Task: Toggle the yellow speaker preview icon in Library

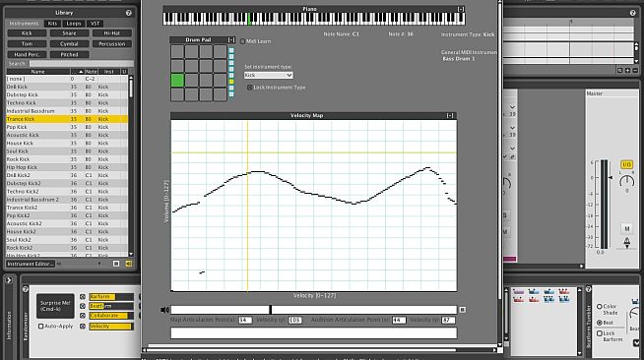Action: point(129,264)
